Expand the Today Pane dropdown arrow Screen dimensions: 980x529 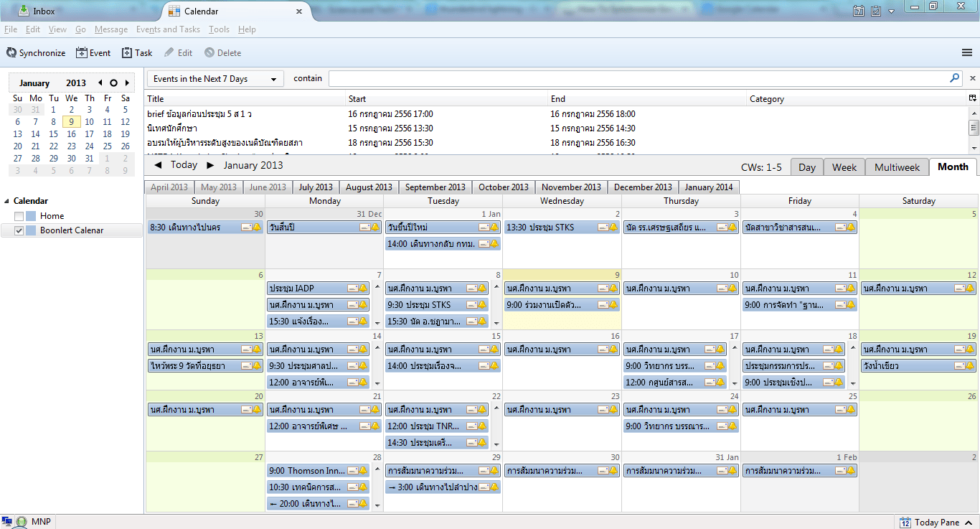click(968, 523)
